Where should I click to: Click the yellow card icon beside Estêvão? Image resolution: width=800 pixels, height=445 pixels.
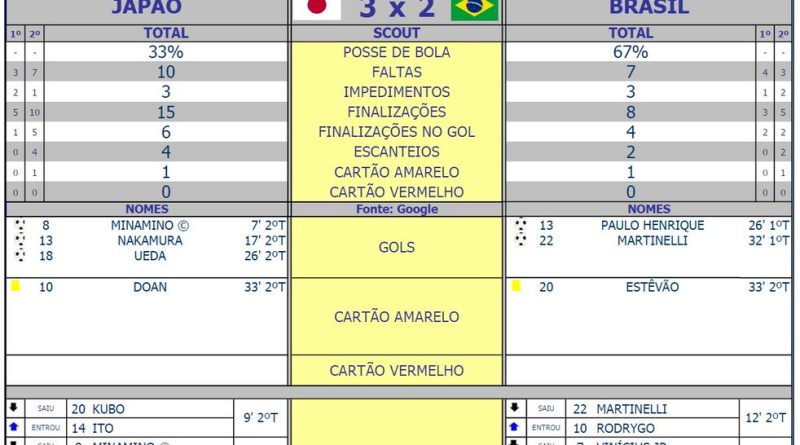point(516,286)
